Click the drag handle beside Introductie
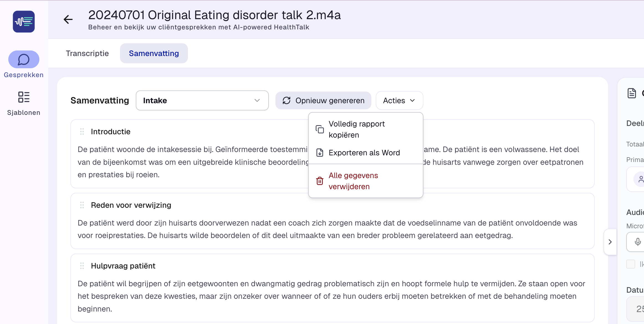644x324 pixels. tap(82, 131)
